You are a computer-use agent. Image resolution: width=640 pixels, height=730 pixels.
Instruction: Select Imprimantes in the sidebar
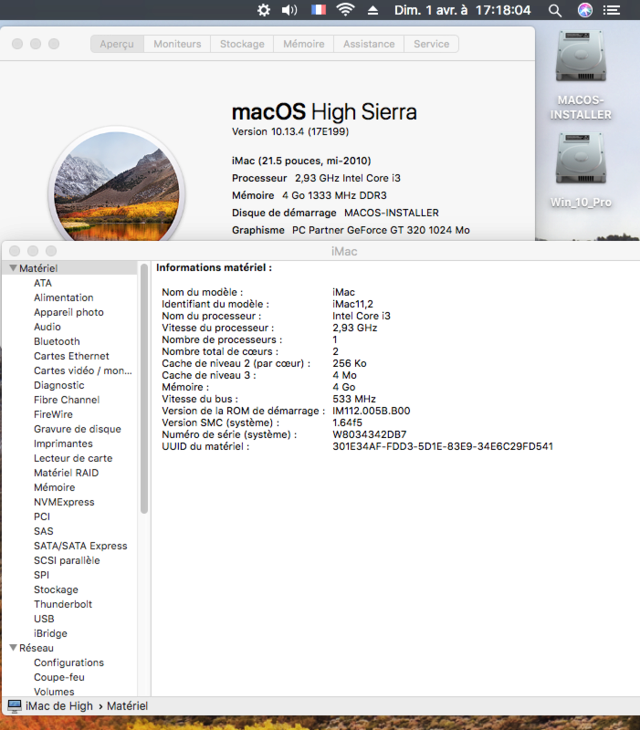[x=63, y=444]
